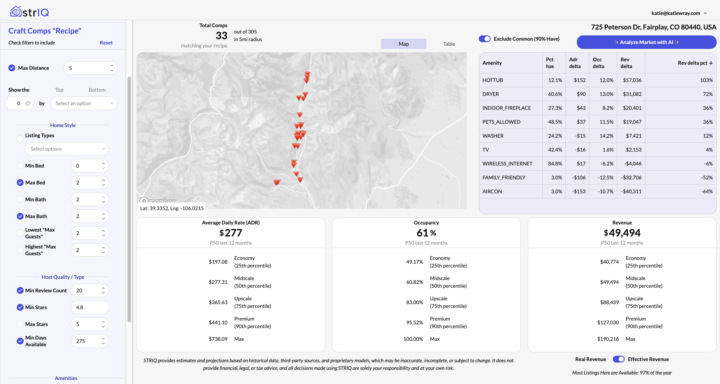Click the $277 Average Daily Rate value
Screen dimensions: 720x384
231,233
